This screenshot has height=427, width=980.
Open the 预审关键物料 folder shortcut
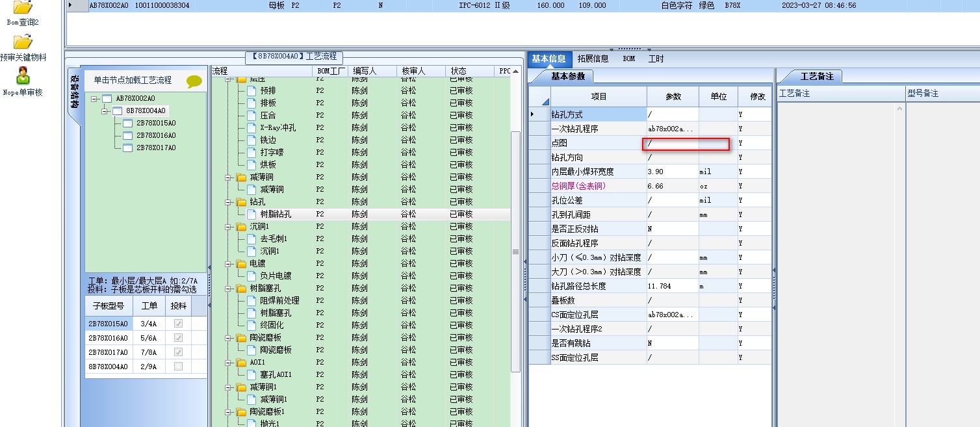(x=23, y=42)
